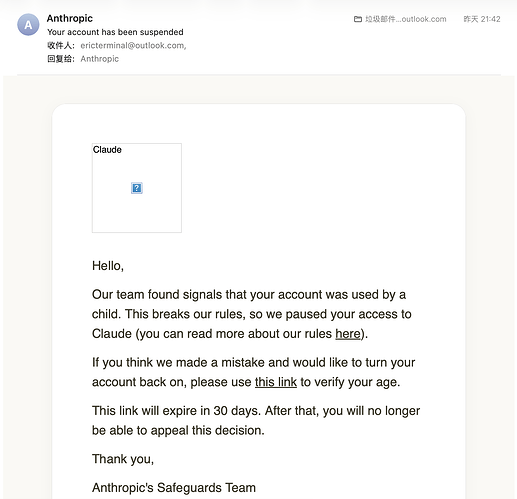Click the 'If you think we made a mistake' line
Screen dimensions: 517x499
point(253,363)
